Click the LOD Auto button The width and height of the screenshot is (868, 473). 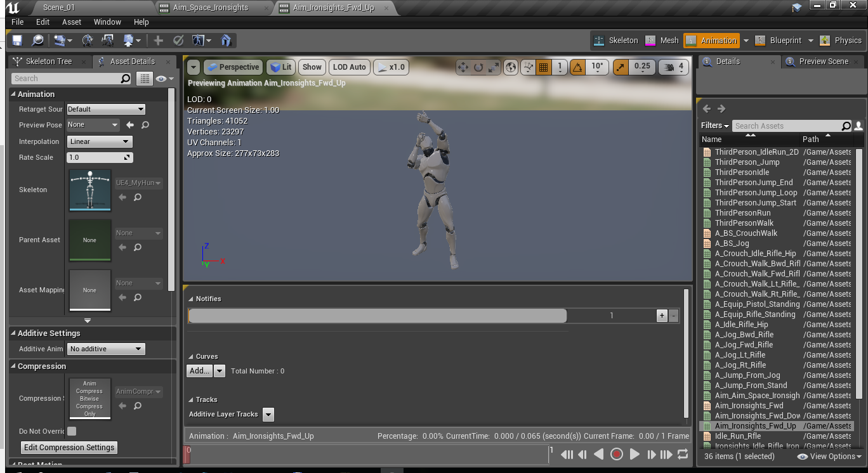(x=350, y=67)
